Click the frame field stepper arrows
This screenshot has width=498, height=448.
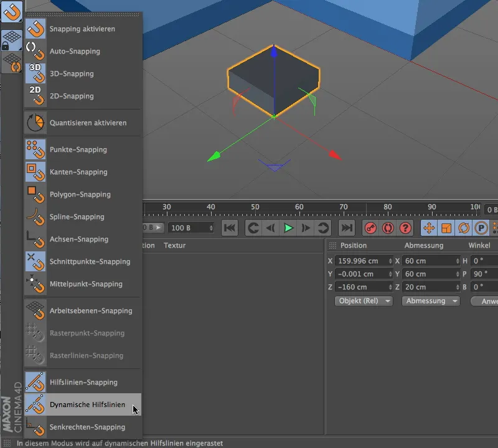212,228
